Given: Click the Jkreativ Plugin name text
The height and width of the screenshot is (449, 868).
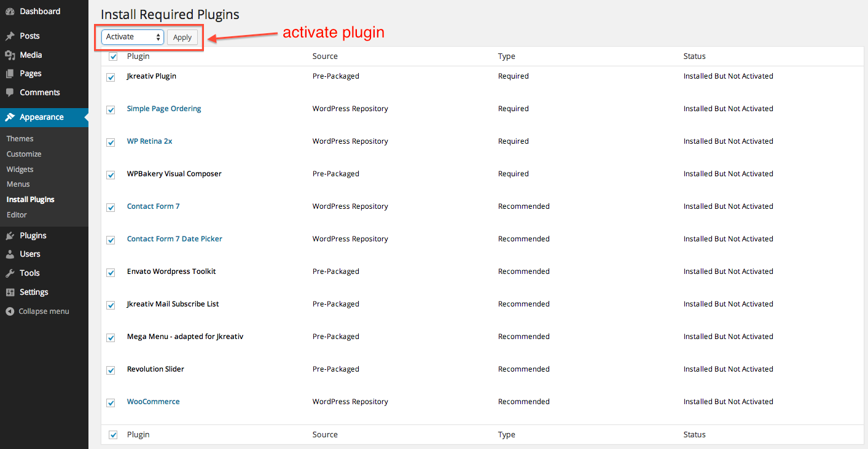Looking at the screenshot, I should 152,76.
